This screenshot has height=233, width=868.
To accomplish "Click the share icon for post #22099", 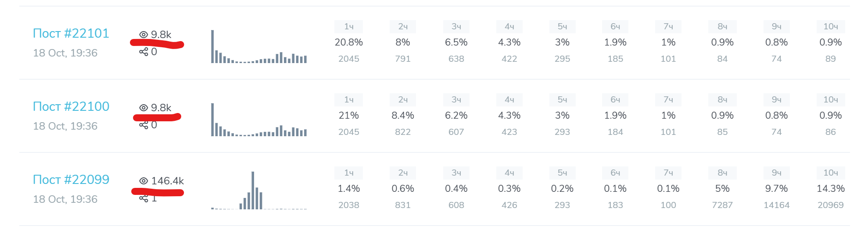I will coord(143,198).
